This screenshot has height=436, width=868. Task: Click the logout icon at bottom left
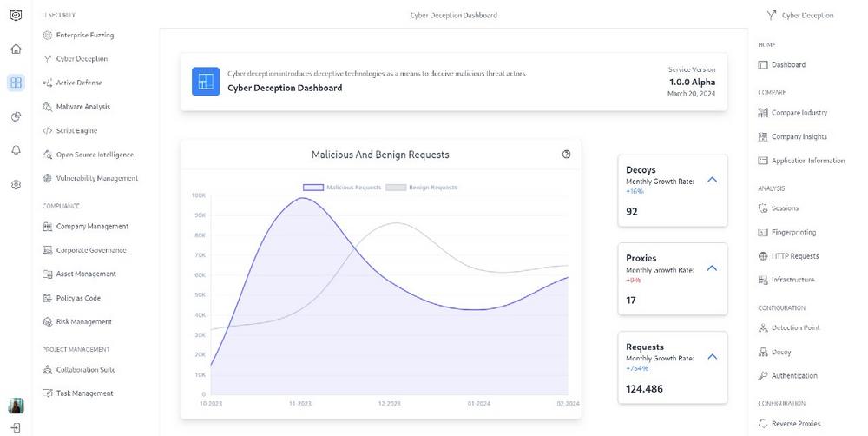point(16,428)
